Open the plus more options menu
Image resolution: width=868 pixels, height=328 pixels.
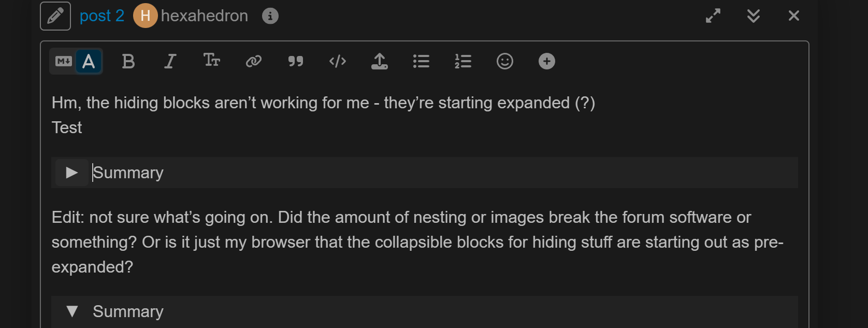click(x=547, y=61)
